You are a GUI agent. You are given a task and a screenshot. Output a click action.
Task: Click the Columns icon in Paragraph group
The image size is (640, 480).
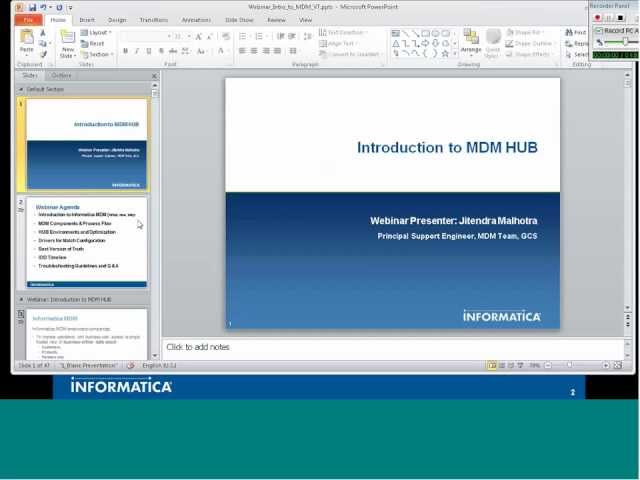point(293,51)
